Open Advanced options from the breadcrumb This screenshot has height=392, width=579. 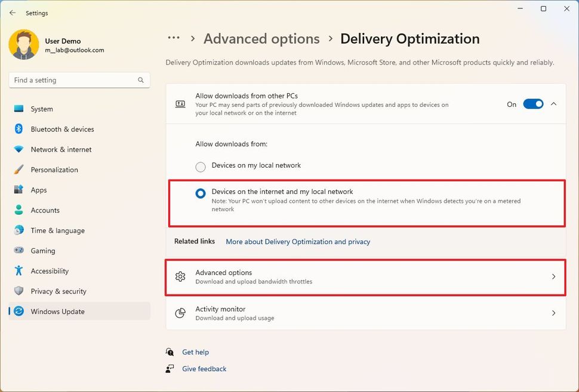[261, 38]
